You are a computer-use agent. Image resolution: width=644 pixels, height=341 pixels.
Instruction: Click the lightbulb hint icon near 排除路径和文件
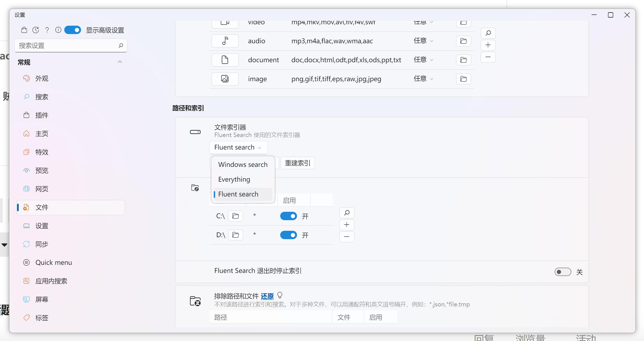coord(280,295)
